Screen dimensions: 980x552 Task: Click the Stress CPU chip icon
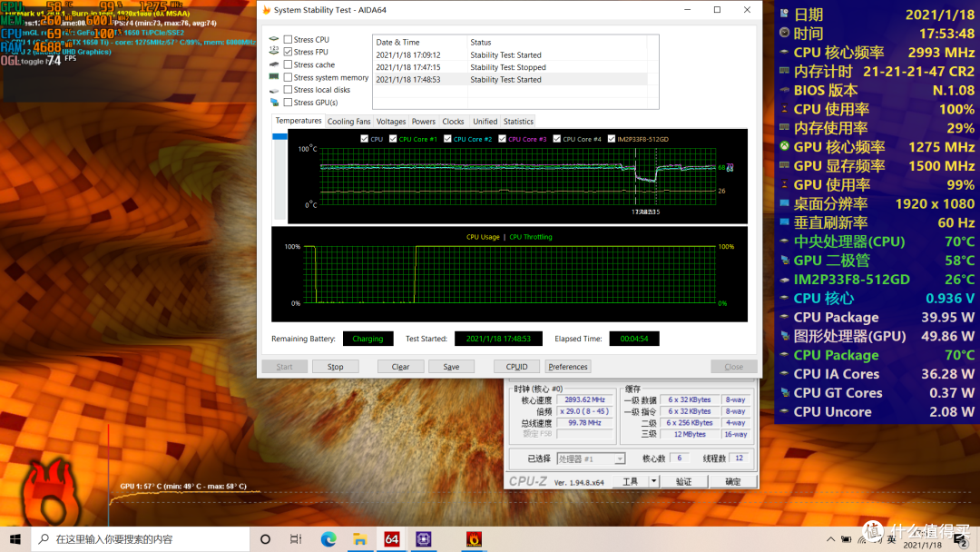pyautogui.click(x=274, y=39)
